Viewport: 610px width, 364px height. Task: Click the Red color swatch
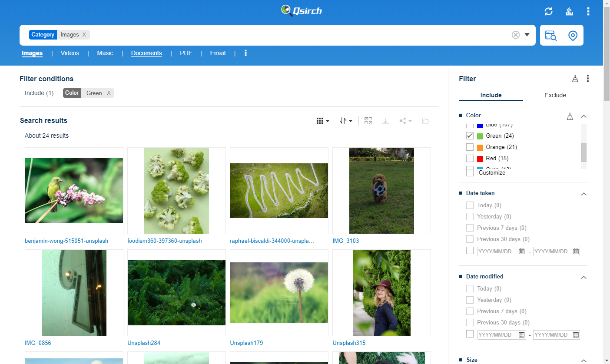point(480,159)
